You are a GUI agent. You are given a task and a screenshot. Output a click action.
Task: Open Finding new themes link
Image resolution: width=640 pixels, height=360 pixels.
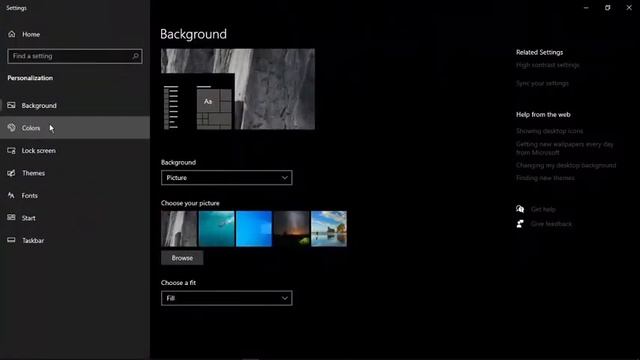[x=545, y=178]
